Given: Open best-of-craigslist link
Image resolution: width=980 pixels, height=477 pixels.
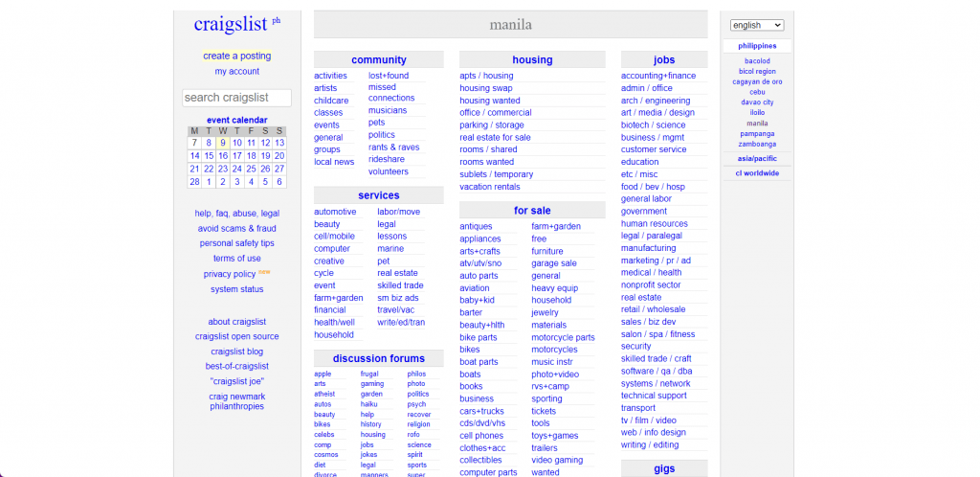Looking at the screenshot, I should [x=237, y=366].
